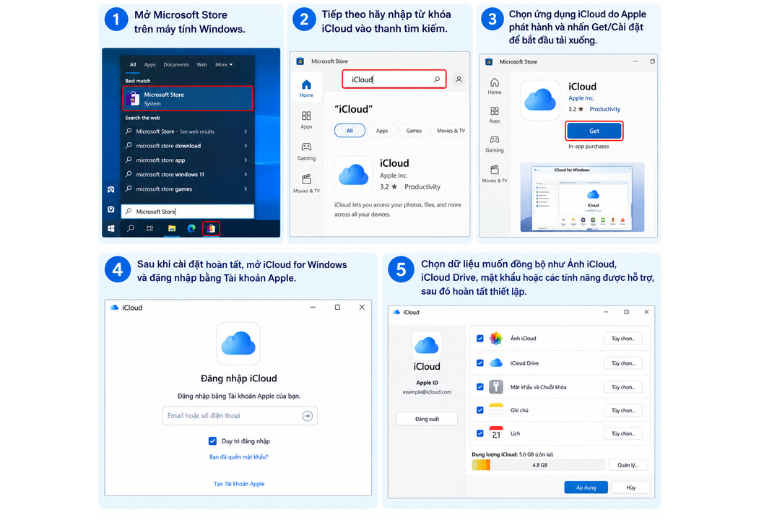Screen dimensions: 780x520
Task: Click the Áp dụng button
Action: [x=585, y=488]
